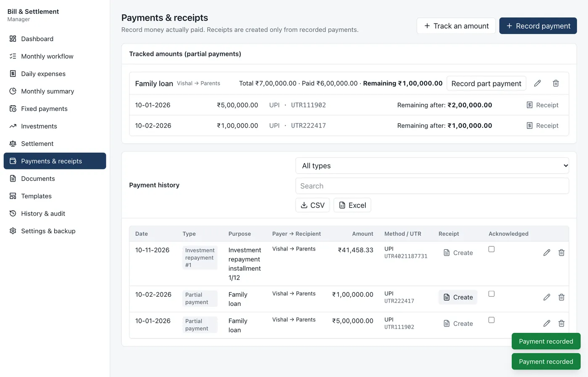Create receipt for UTR111902 history payment

pos(458,324)
